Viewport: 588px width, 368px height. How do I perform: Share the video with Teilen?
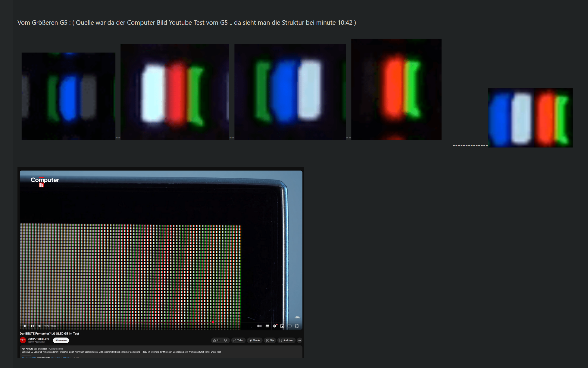click(x=238, y=340)
